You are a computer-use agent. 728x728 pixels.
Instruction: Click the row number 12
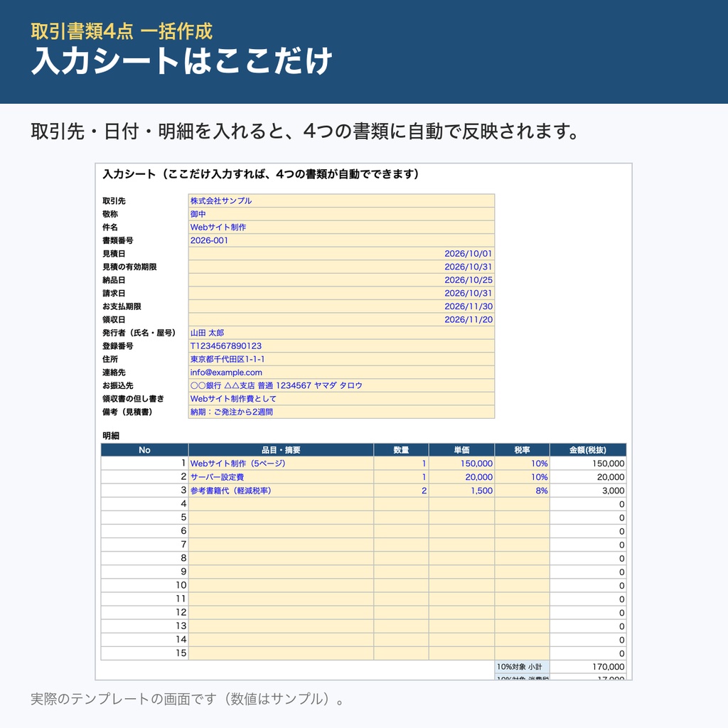(144, 612)
